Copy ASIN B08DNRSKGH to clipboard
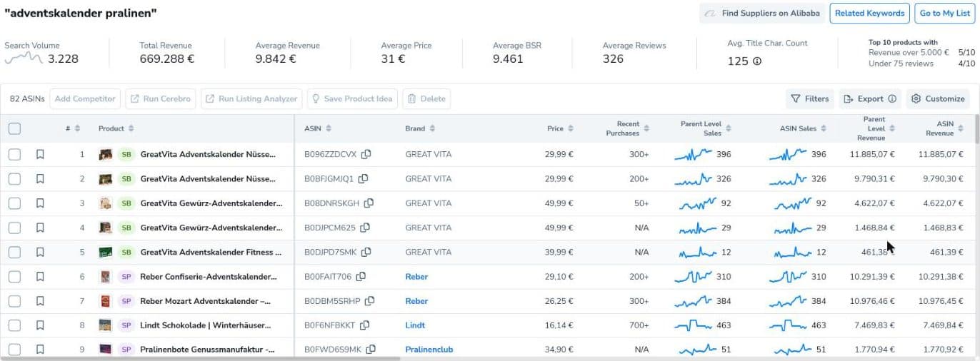 click(x=369, y=203)
